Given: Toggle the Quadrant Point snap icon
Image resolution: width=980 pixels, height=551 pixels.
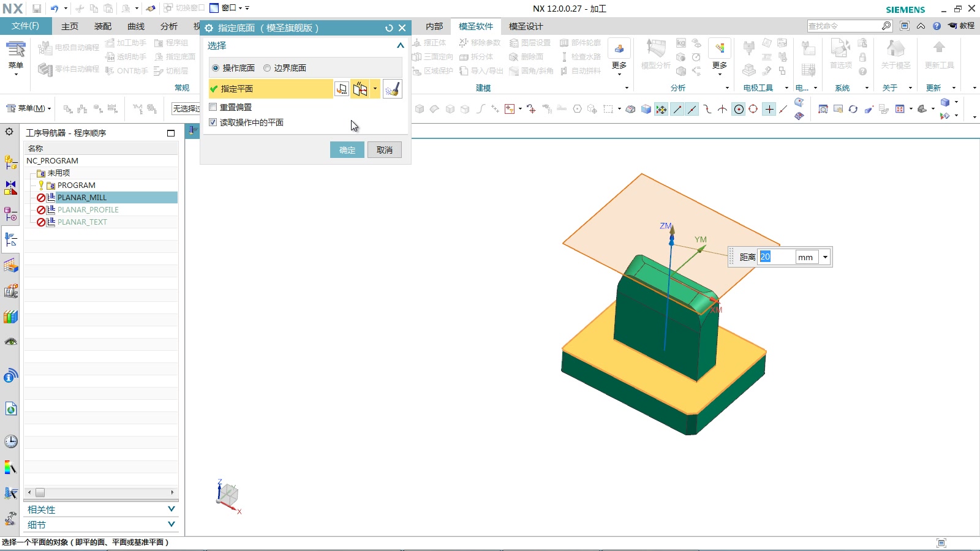Looking at the screenshot, I should 753,109.
